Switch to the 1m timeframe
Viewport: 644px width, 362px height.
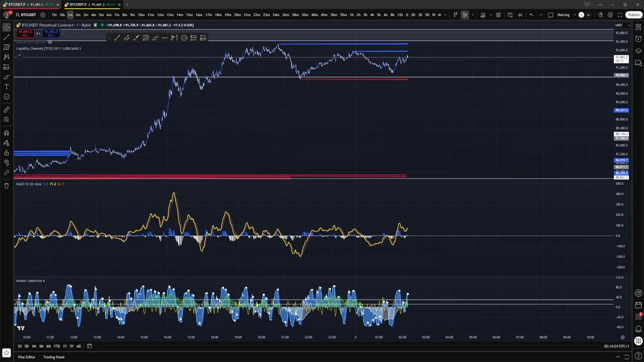coord(70,15)
